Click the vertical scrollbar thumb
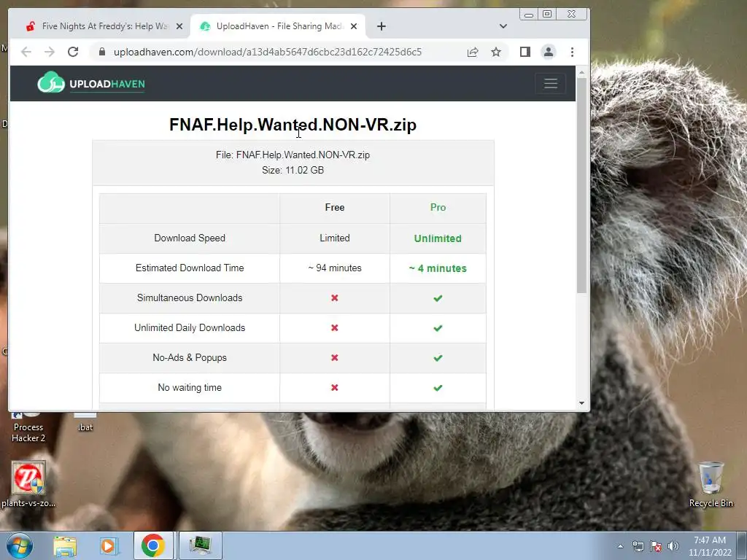 (x=581, y=186)
